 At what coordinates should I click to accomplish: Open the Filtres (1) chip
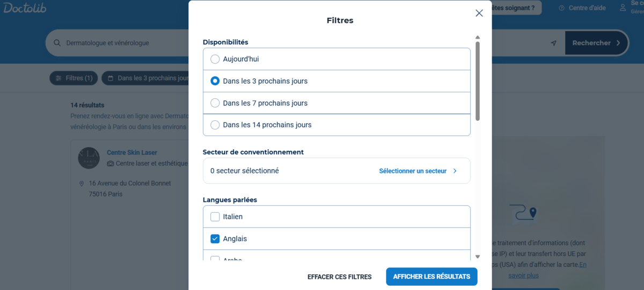pyautogui.click(x=74, y=78)
